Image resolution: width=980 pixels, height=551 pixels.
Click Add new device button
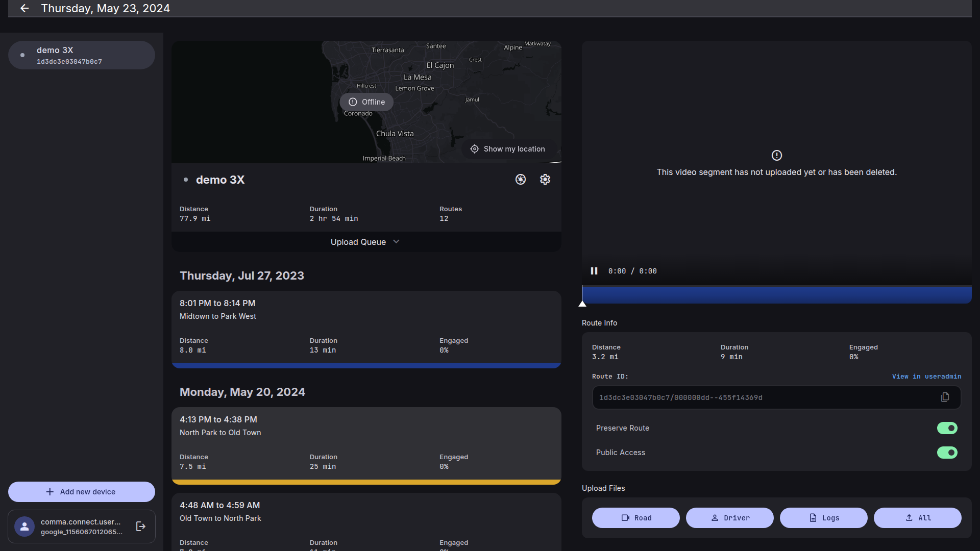[82, 492]
